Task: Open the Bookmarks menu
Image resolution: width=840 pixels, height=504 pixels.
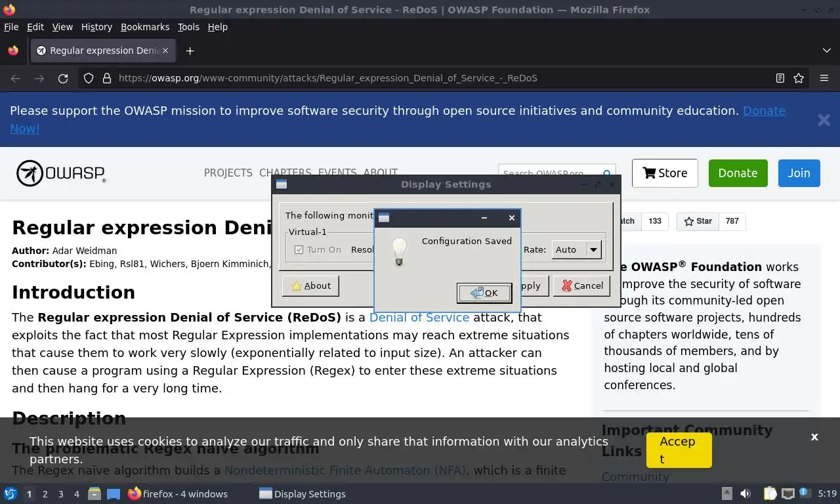Action: click(x=145, y=27)
